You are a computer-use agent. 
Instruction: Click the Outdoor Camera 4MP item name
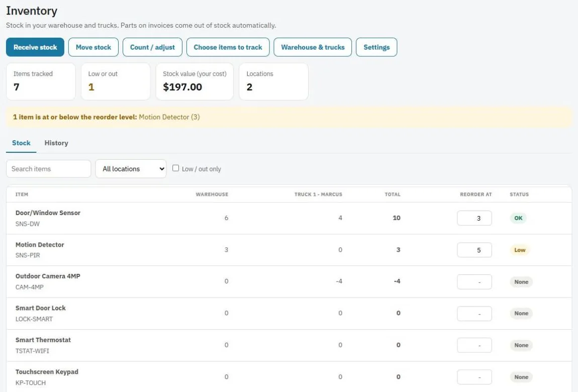(48, 276)
